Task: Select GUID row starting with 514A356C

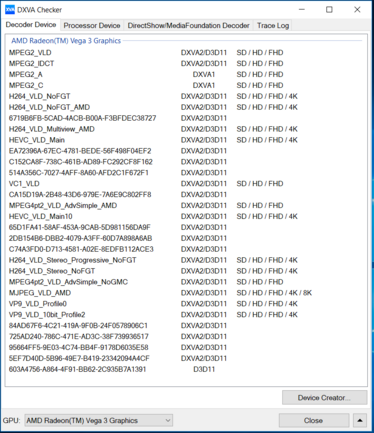Action: pos(187,173)
